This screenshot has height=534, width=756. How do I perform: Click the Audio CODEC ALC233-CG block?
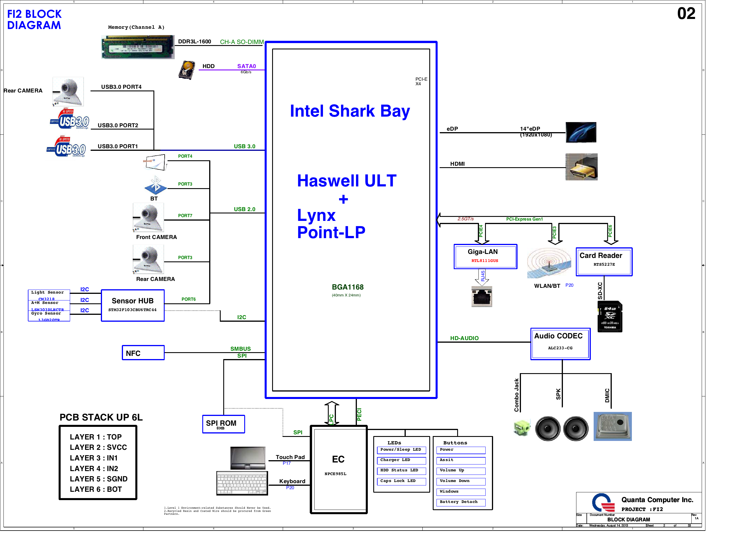(x=560, y=344)
